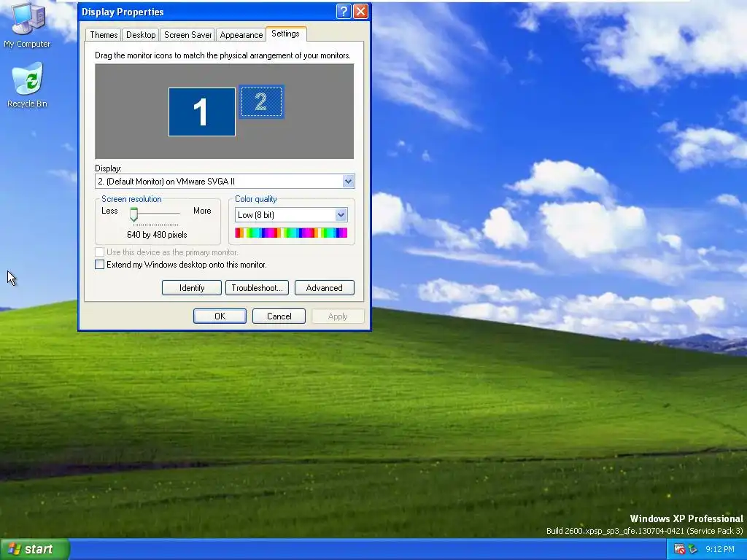
Task: Open the Screen Saver tab
Action: [x=187, y=35]
